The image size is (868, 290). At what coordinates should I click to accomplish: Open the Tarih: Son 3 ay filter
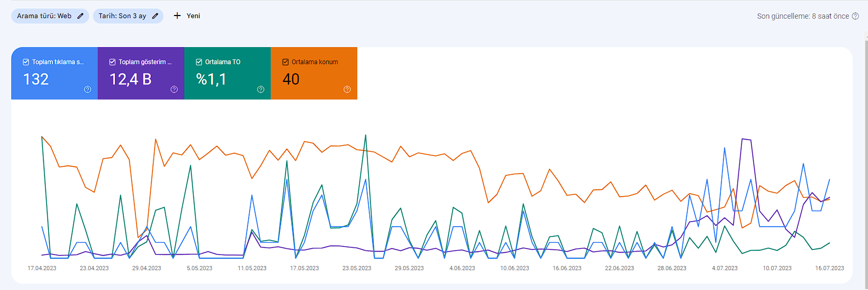128,16
